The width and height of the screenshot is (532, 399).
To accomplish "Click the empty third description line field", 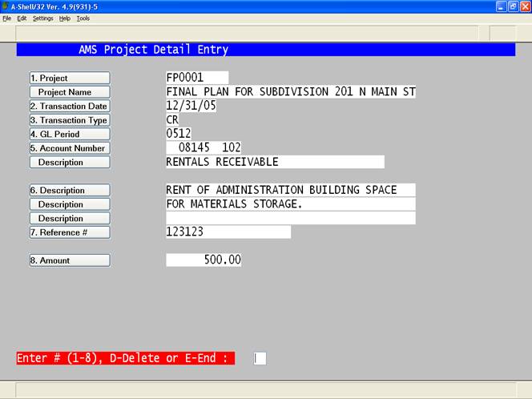I will (291, 218).
